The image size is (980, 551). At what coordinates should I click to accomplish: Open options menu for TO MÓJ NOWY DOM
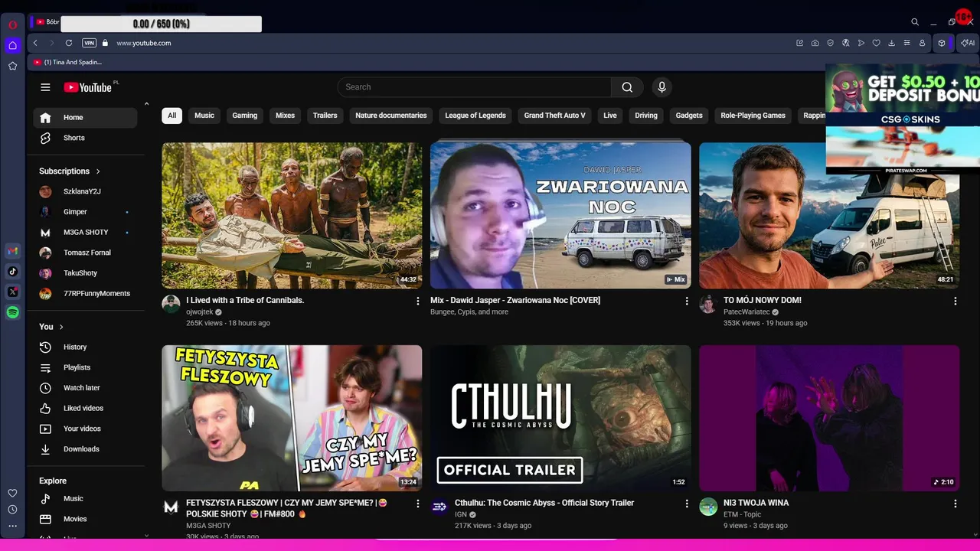click(x=955, y=302)
